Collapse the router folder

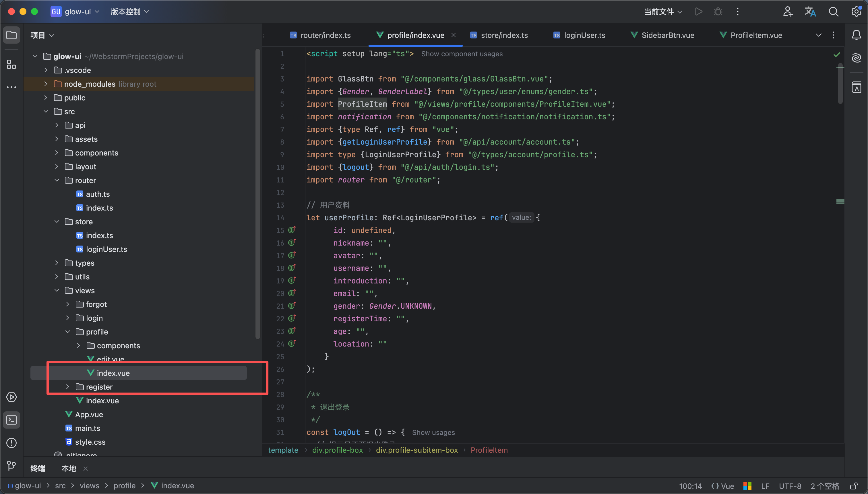57,180
